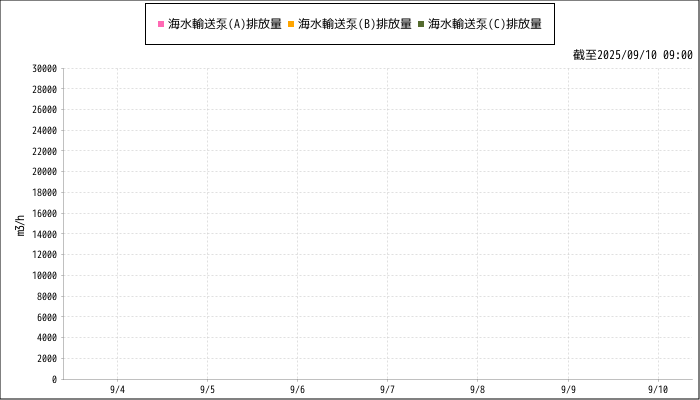Click the 9/9 date label
Image resolution: width=700 pixels, height=400 pixels.
point(568,390)
